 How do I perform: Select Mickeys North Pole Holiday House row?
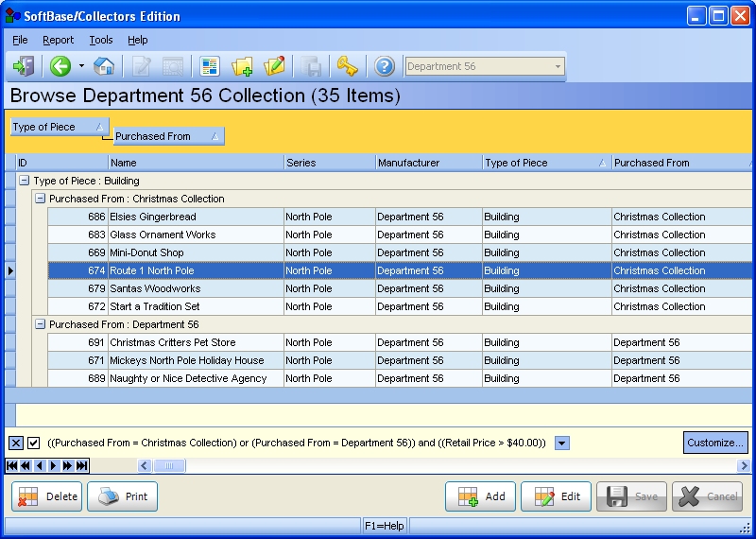click(400, 360)
